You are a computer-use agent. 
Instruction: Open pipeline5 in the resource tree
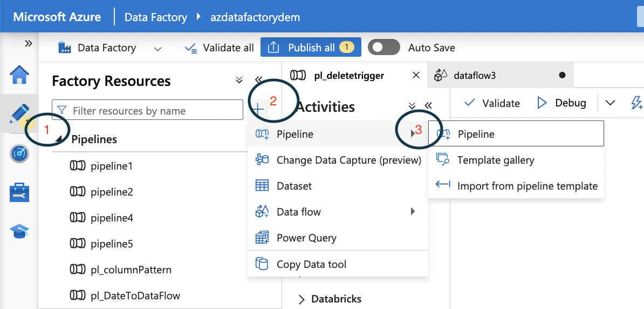point(112,244)
